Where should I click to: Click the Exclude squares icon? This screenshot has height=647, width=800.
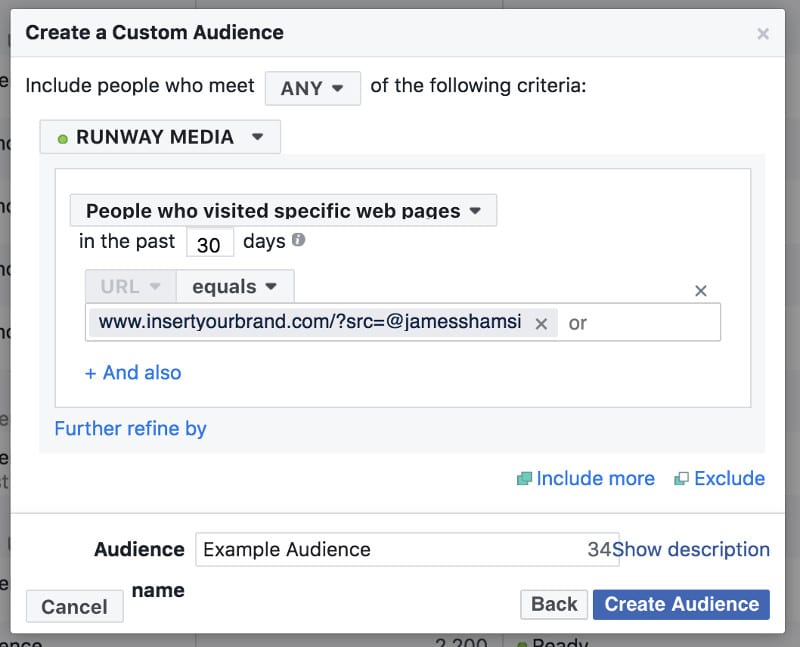[681, 479]
